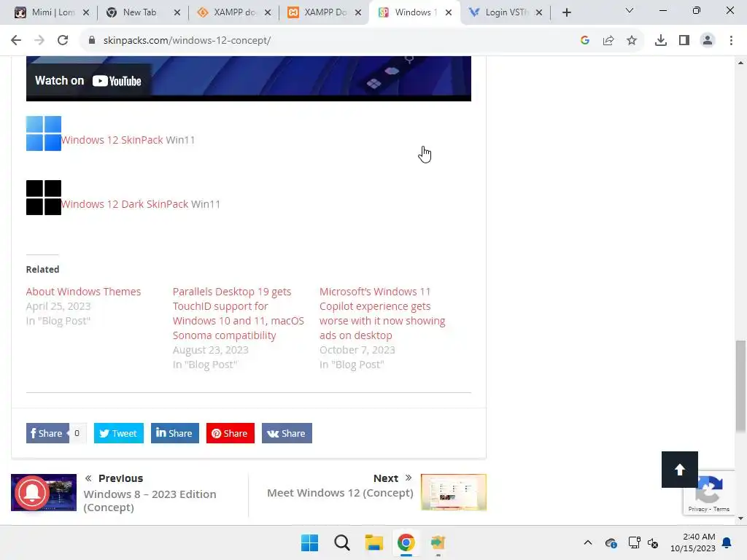Toggle Chrome side panel
This screenshot has width=747, height=560.
[x=684, y=41]
